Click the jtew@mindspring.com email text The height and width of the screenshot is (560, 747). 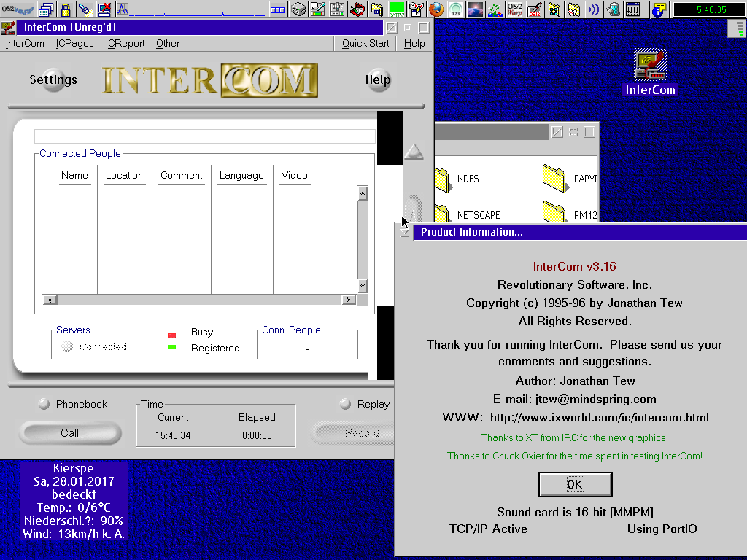595,399
